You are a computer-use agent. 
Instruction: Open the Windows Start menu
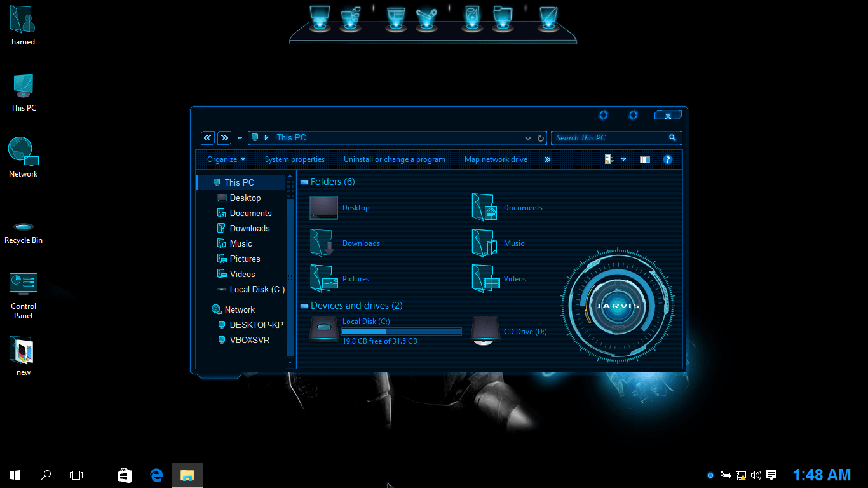coord(15,475)
